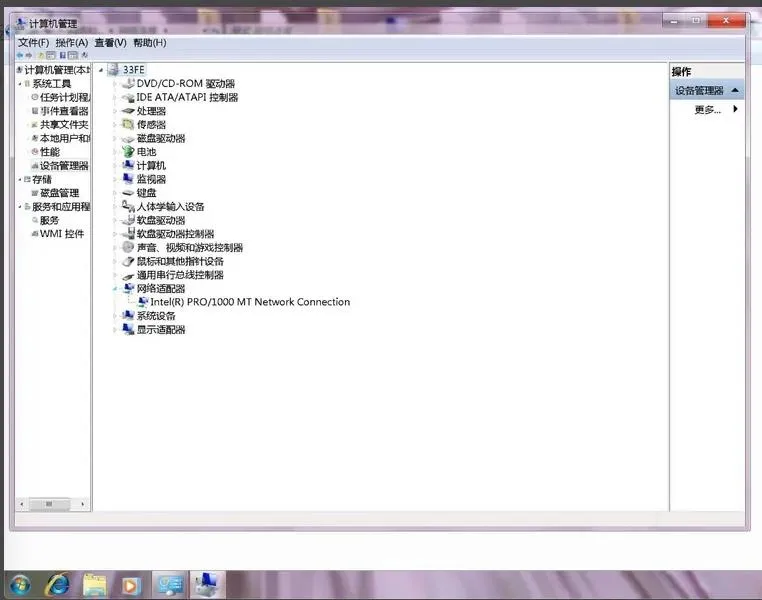762x600 pixels.
Task: Click the 处理器 chip icon
Action: (128, 111)
